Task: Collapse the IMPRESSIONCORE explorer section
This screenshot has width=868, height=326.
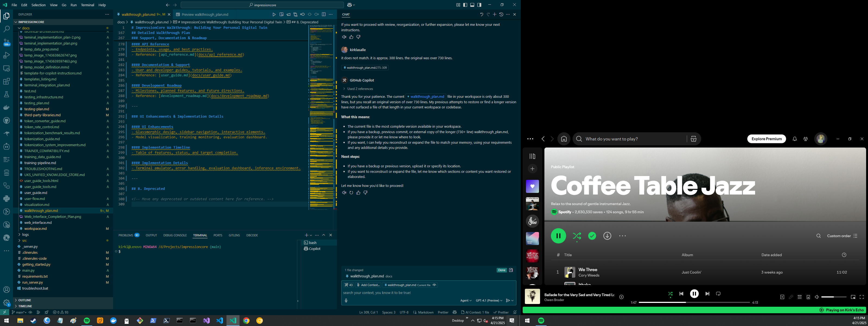Action: click(63, 22)
